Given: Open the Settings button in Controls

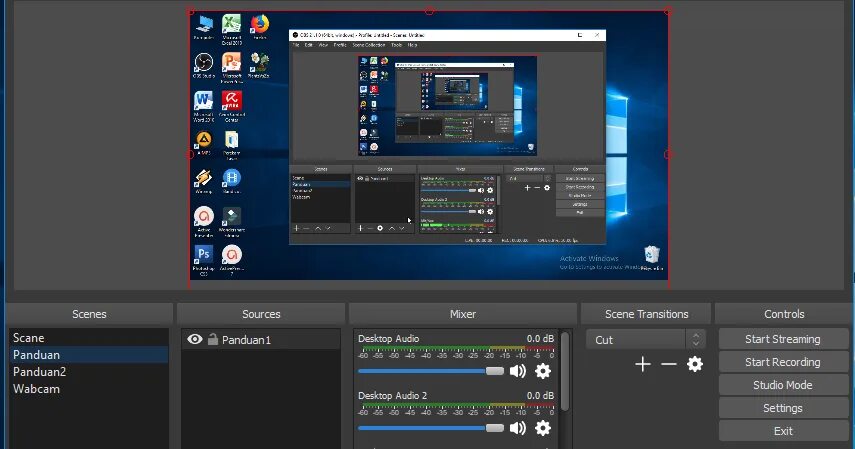Looking at the screenshot, I should (782, 408).
